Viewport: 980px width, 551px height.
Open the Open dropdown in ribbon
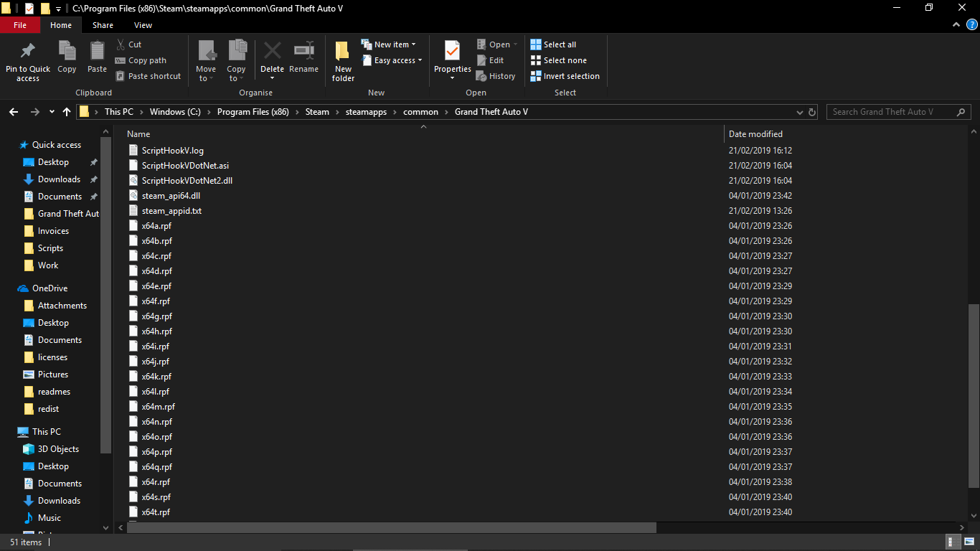coord(496,44)
